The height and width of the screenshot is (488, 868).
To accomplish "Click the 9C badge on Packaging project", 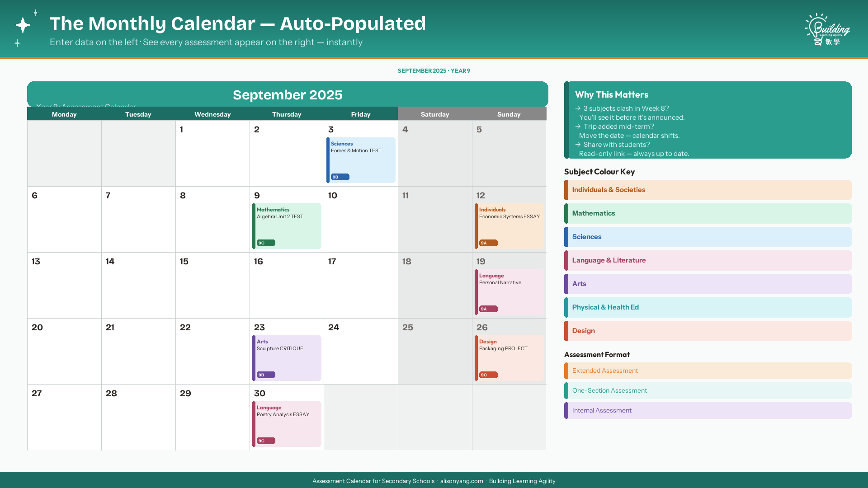I will tap(488, 375).
